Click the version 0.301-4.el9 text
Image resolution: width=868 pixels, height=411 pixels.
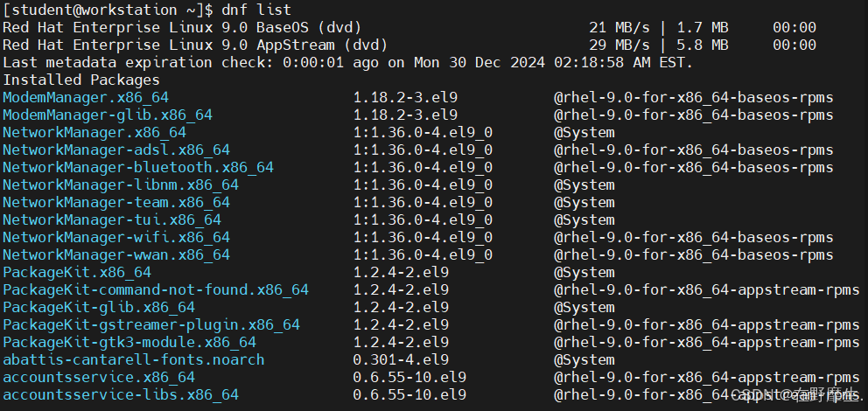(x=401, y=360)
